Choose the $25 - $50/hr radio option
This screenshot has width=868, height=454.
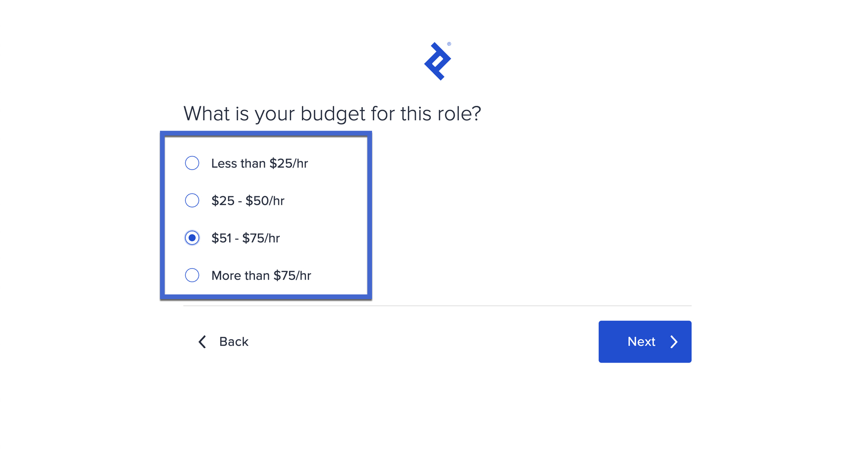[x=192, y=200]
